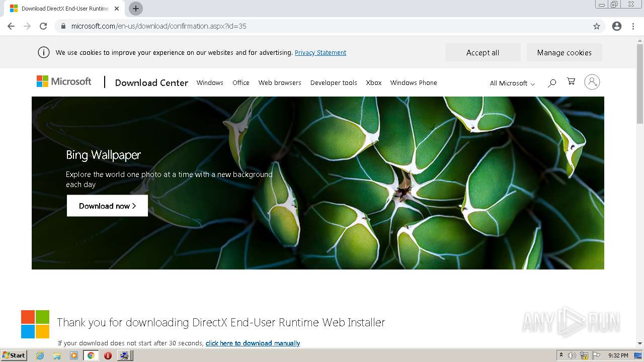Open the site search magnifier

click(552, 82)
